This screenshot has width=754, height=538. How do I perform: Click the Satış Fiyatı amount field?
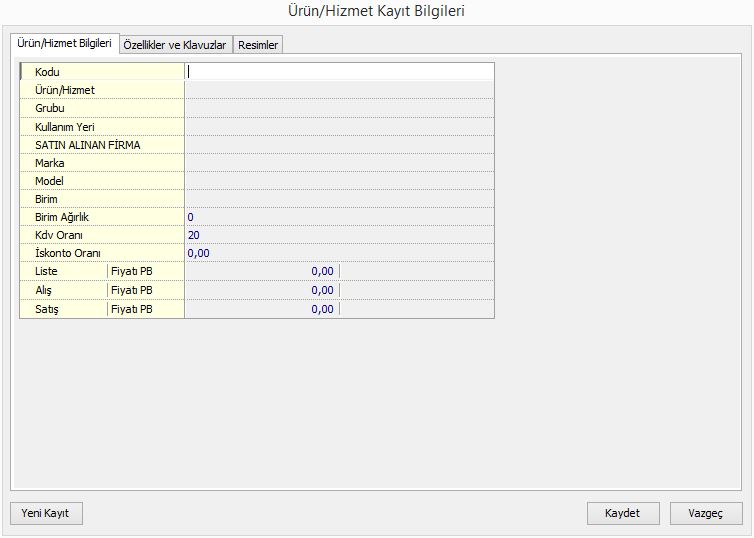[262, 309]
